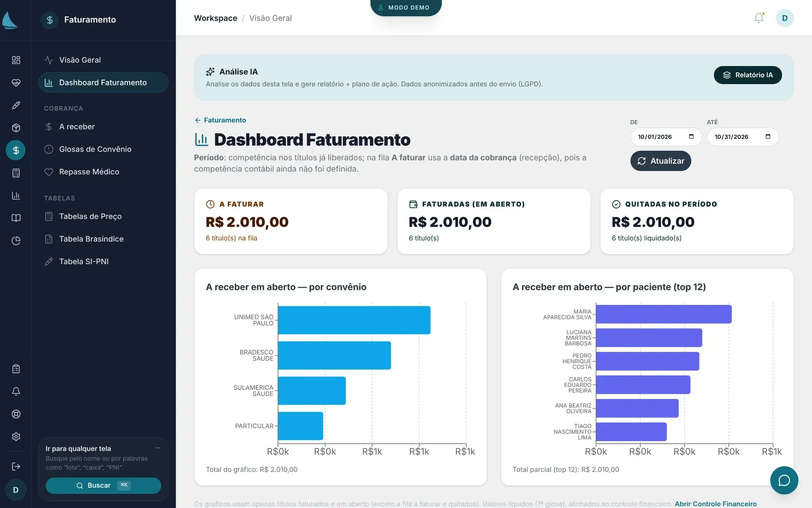Viewport: 812px width, 508px height.
Task: Open notifications bell in top bar
Action: 759,18
